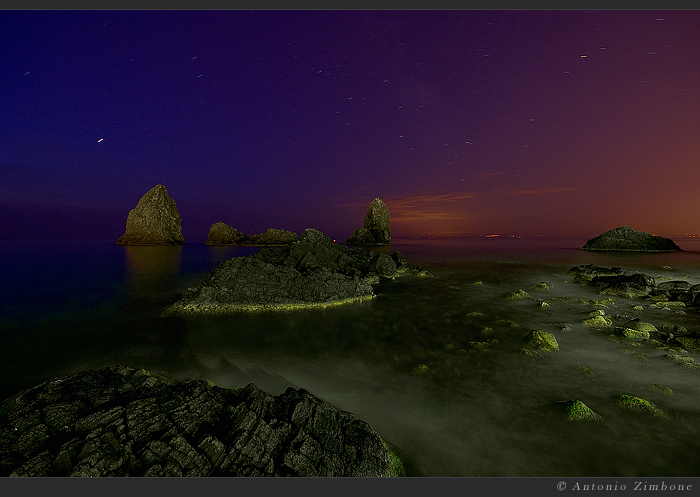Click the dark border bar above the photo
Viewport: 700px width, 497px height.
coord(350,5)
